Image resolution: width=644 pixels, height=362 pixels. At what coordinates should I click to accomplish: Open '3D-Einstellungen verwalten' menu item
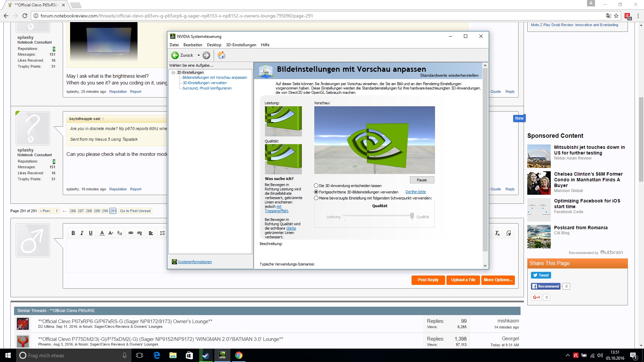[204, 83]
